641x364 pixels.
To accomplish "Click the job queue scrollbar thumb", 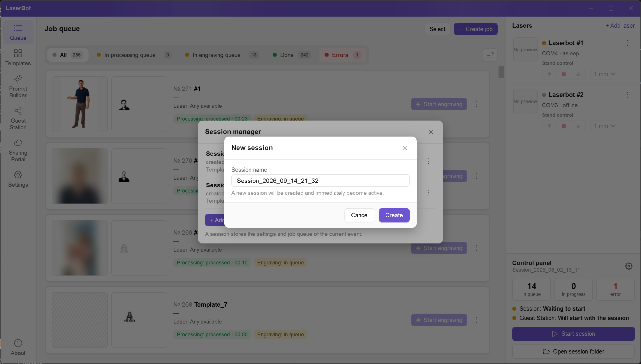I will (501, 72).
